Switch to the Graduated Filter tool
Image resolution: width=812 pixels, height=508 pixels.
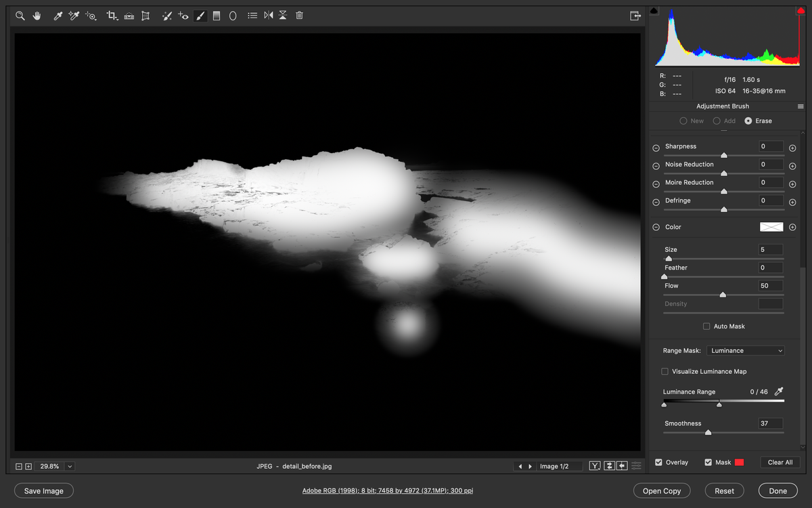[x=216, y=15]
